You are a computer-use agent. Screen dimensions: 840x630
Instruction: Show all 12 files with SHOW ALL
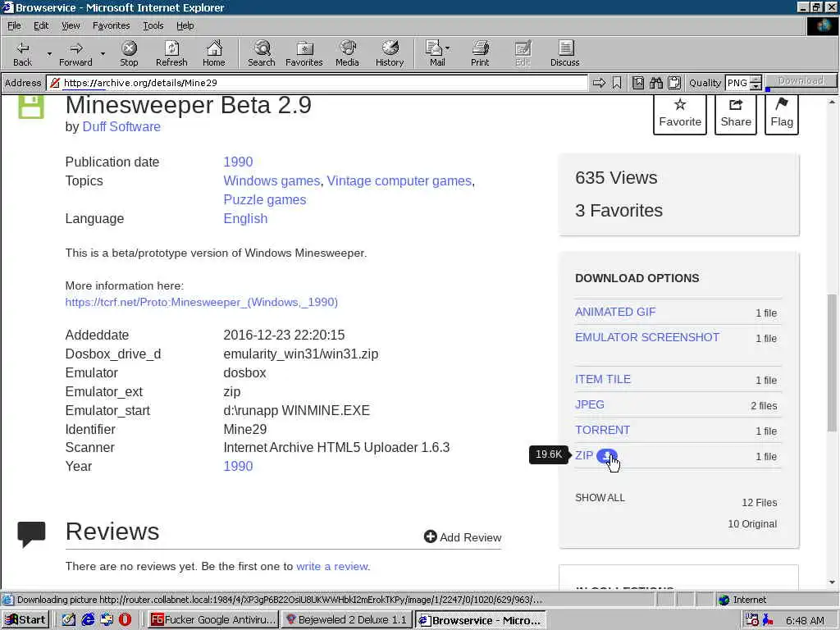[x=600, y=498]
